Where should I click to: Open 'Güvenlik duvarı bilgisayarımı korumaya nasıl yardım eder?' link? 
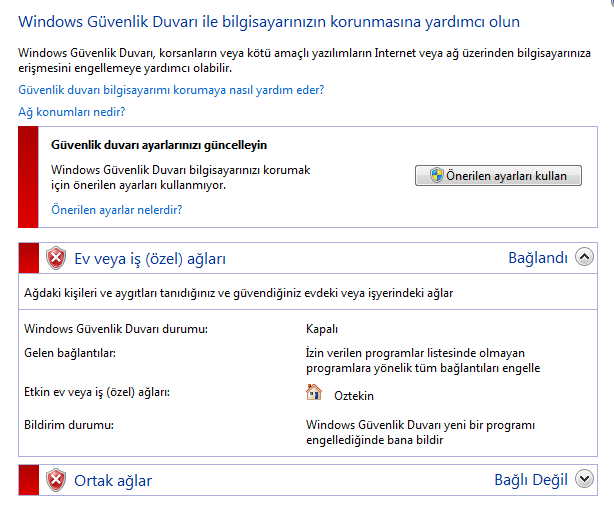click(171, 90)
